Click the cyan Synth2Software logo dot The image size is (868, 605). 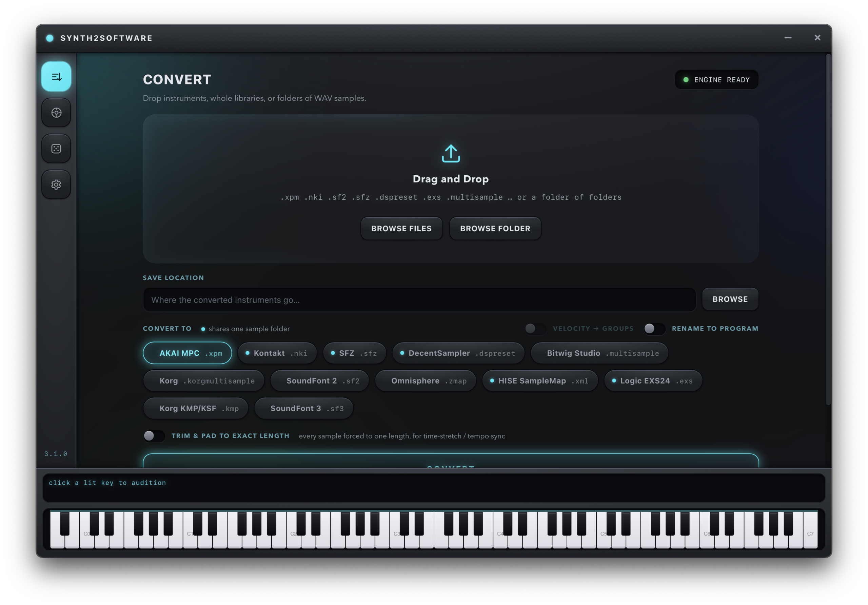point(50,38)
